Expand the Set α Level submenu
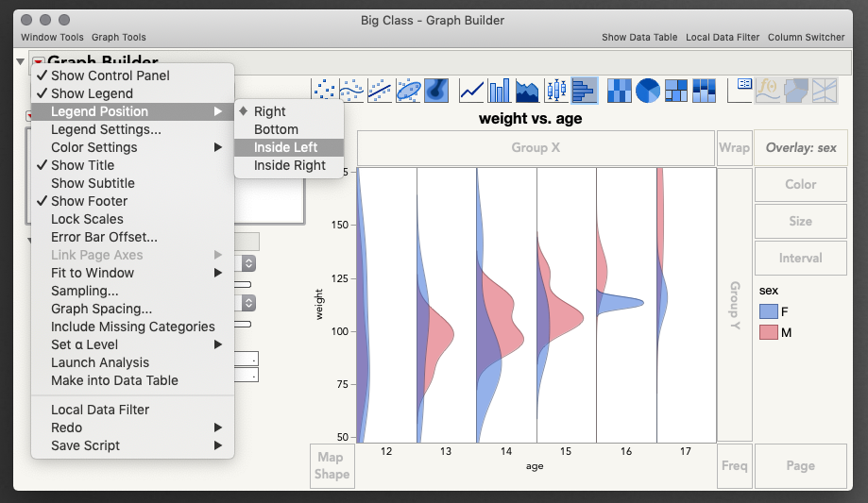 [x=133, y=344]
